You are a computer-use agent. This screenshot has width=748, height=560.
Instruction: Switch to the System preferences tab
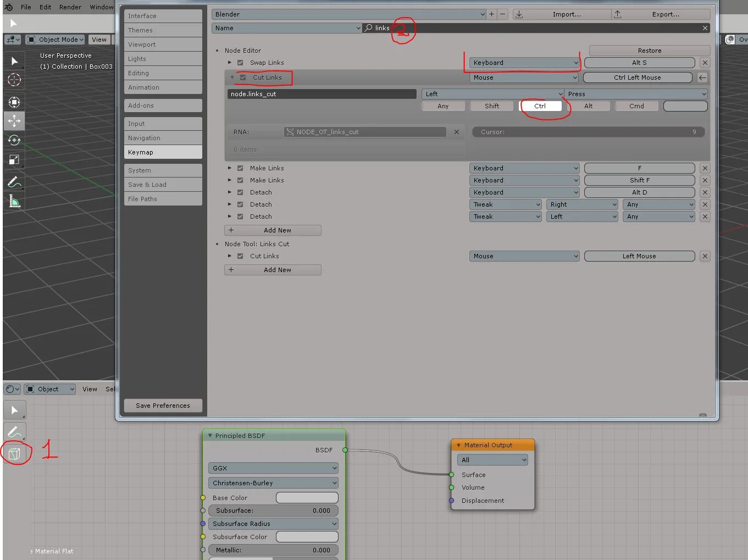163,170
